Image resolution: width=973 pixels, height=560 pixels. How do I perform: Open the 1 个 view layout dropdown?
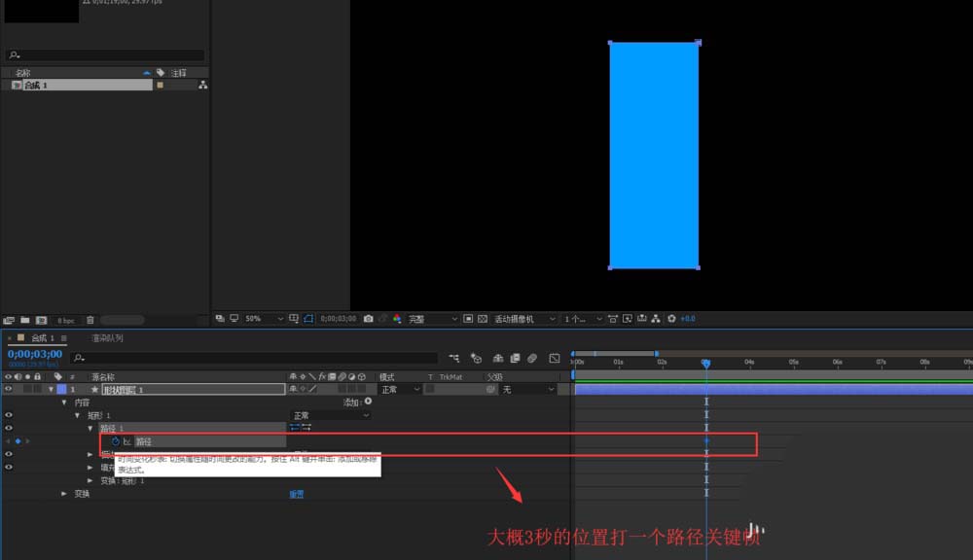click(583, 319)
